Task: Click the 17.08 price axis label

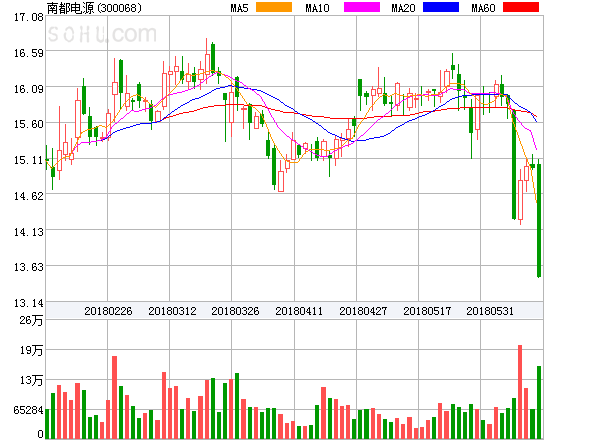Action: (29, 17)
